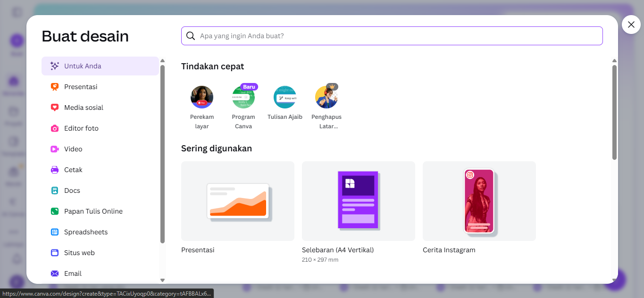Click the 'Email' sidebar label
Screen dimensions: 644x298
(x=73, y=273)
